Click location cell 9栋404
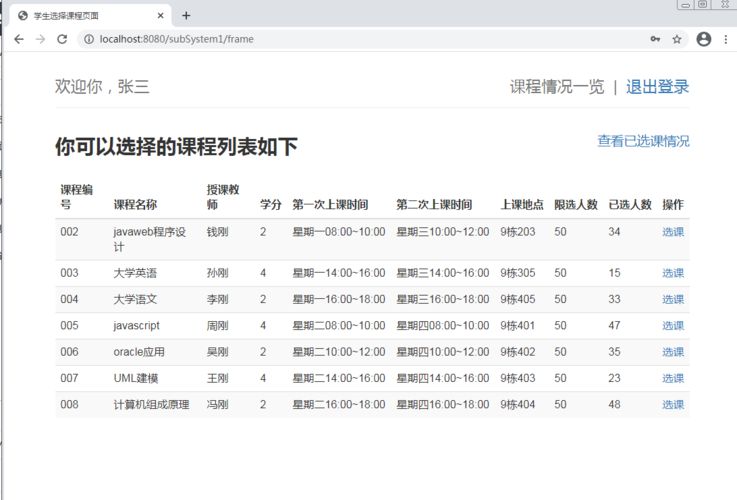Screen dimensions: 737x500 click(517, 405)
